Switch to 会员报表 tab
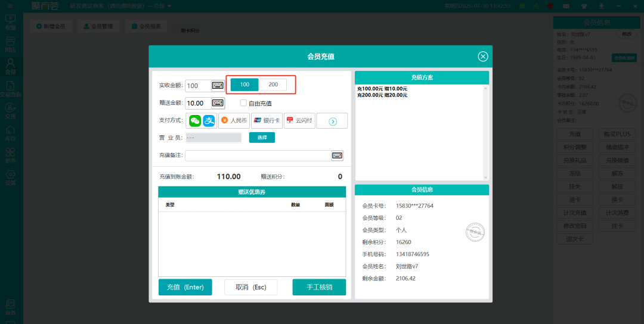Image resolution: width=644 pixels, height=324 pixels. [146, 26]
